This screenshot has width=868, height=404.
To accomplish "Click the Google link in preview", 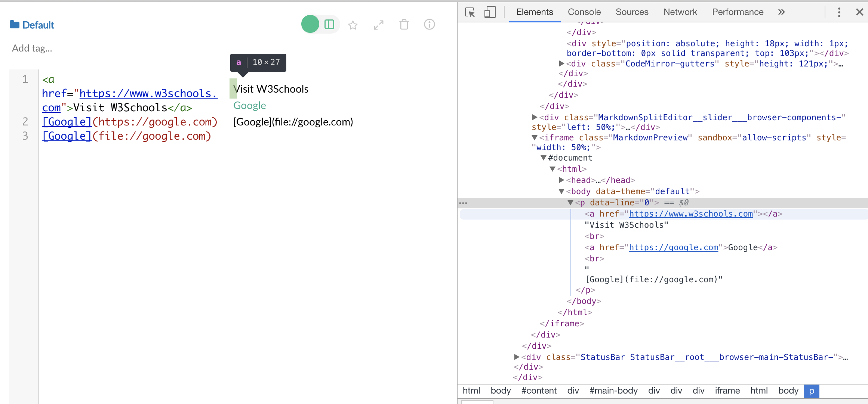I will pos(249,106).
